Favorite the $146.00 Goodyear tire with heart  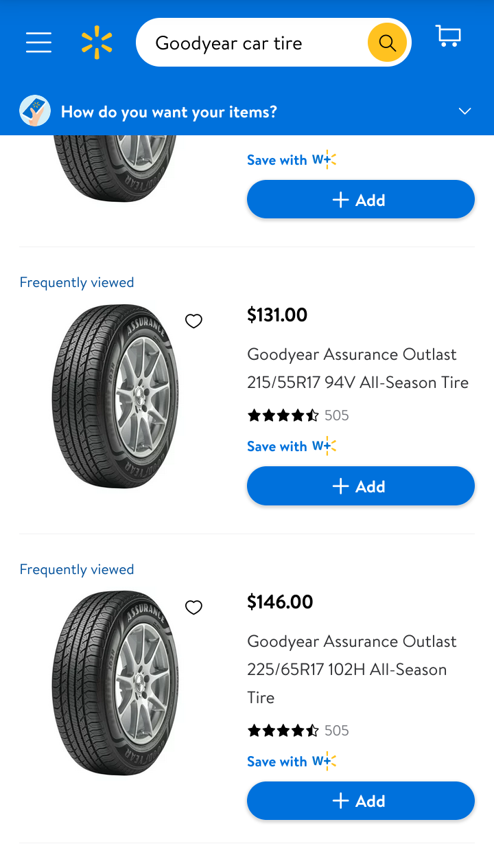click(x=194, y=607)
